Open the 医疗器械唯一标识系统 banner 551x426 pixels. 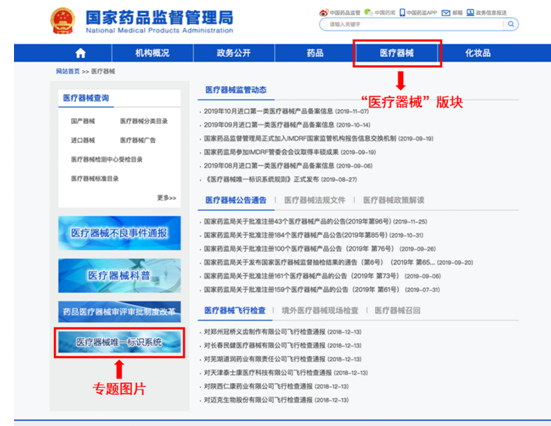point(119,342)
